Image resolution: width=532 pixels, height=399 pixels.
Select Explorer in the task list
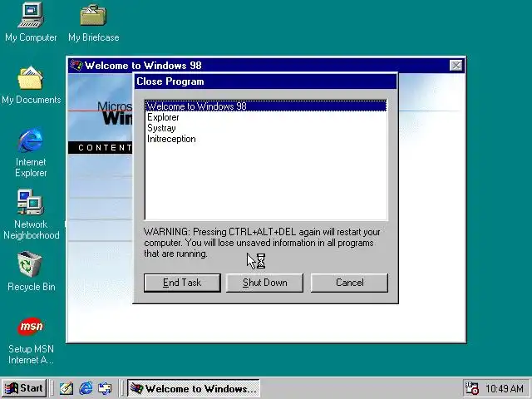(266, 117)
